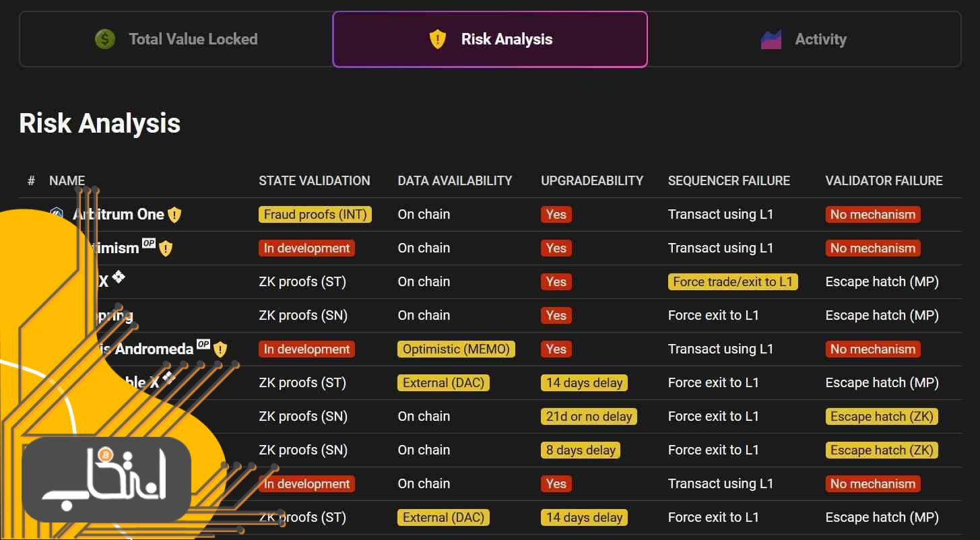980x540 pixels.
Task: Open the Arbitrum One project link
Action: [x=119, y=214]
